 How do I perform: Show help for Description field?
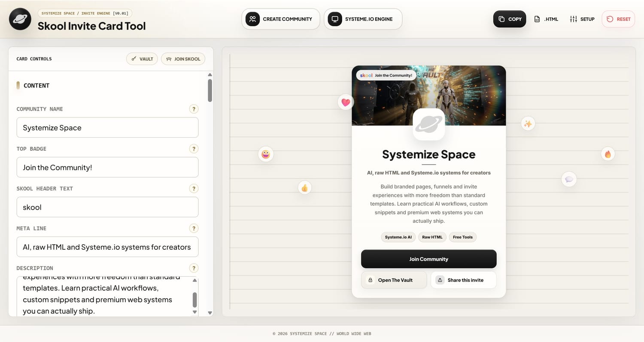click(194, 268)
